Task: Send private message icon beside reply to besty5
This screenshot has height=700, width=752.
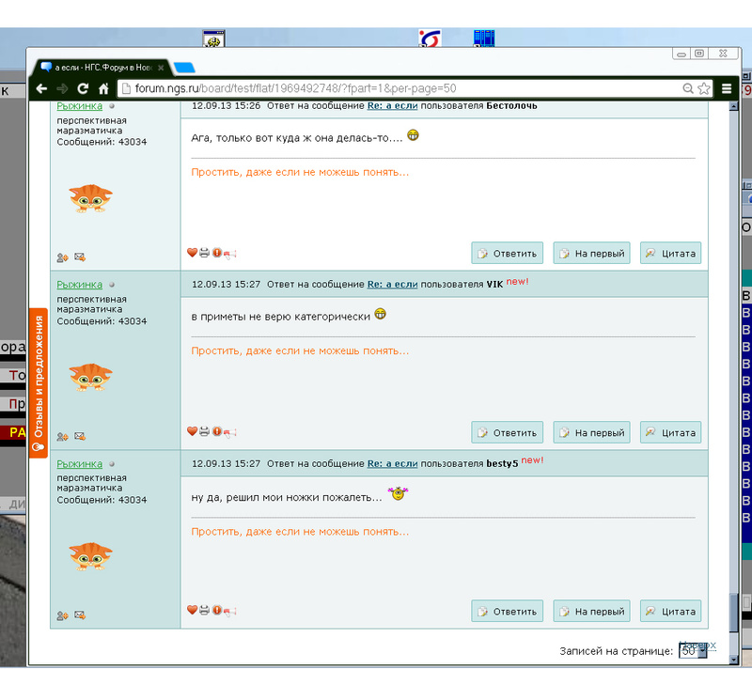Action: click(x=80, y=615)
